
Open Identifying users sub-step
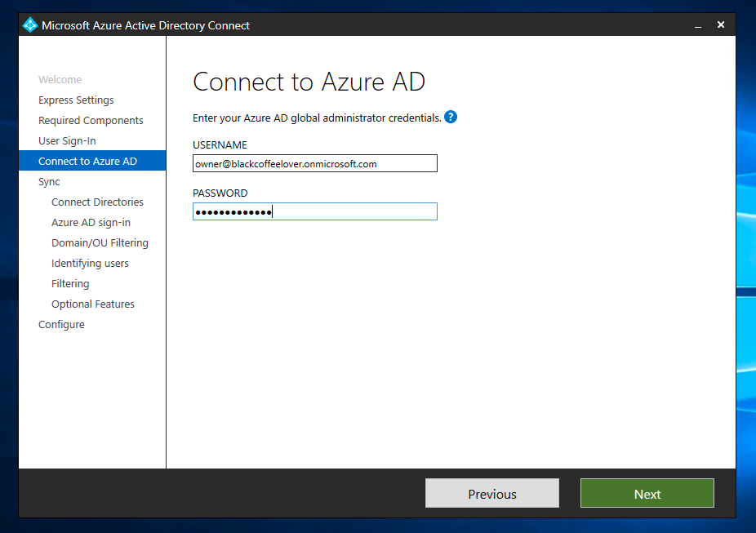(x=90, y=263)
